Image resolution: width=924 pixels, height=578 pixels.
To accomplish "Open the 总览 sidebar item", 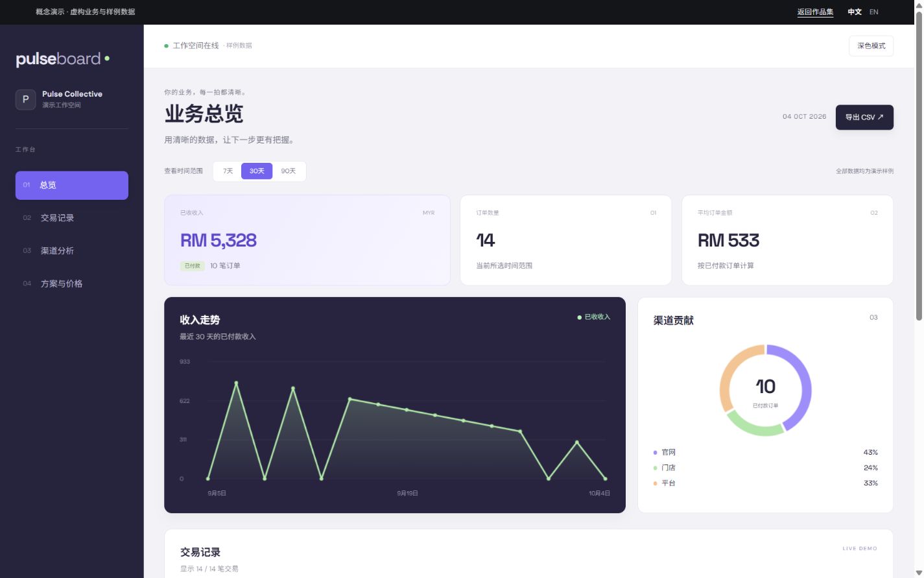I will [72, 186].
